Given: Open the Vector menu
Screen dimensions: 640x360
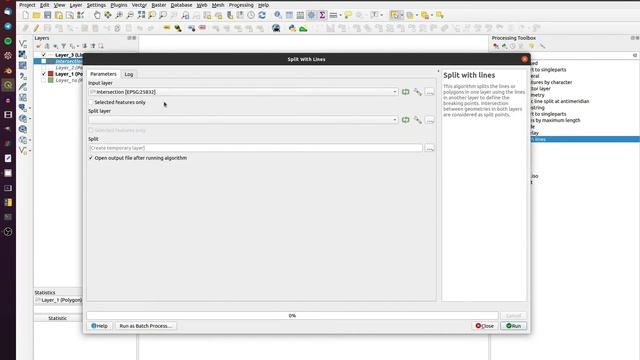Looking at the screenshot, I should click(139, 5).
